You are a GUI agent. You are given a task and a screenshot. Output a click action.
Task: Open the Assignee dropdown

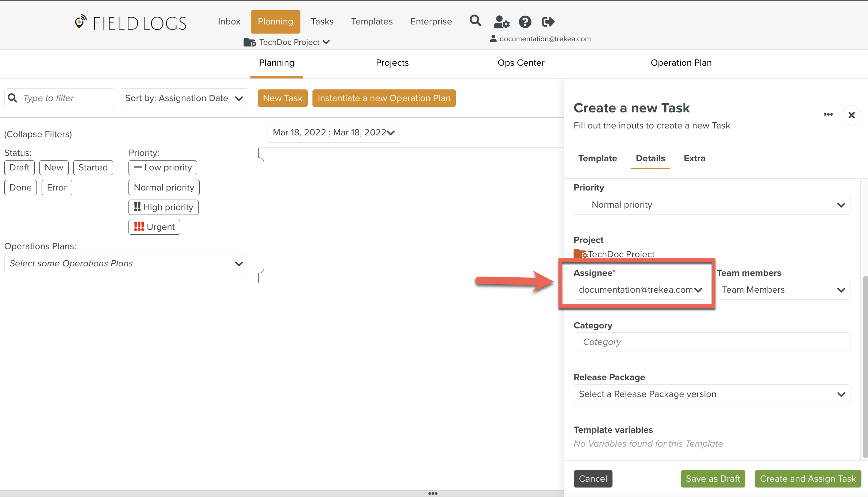pyautogui.click(x=640, y=290)
